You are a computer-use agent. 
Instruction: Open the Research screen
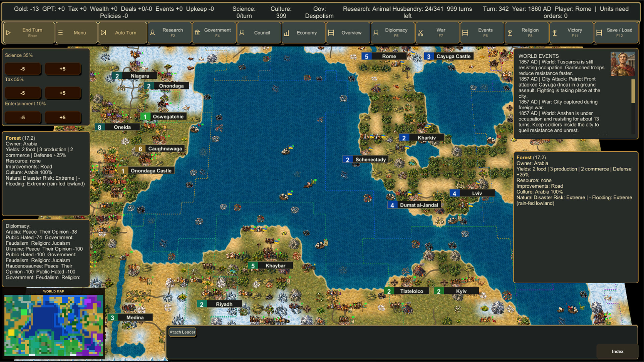tap(170, 33)
